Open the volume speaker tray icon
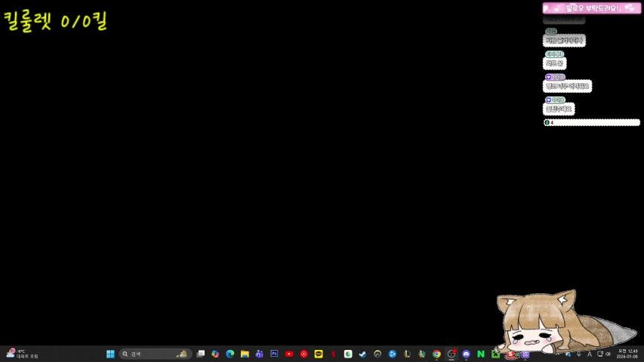 coord(608,354)
